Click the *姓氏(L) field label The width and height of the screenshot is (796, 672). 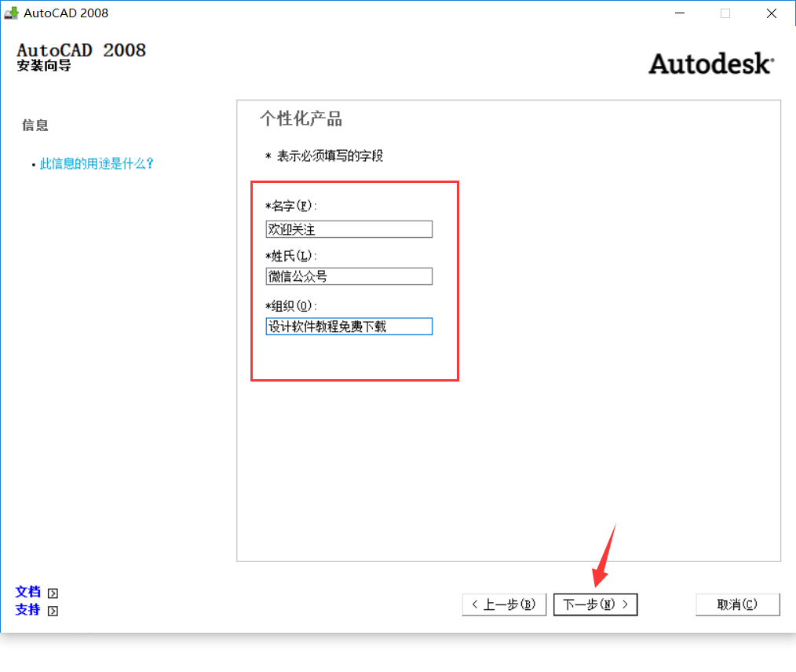[291, 256]
